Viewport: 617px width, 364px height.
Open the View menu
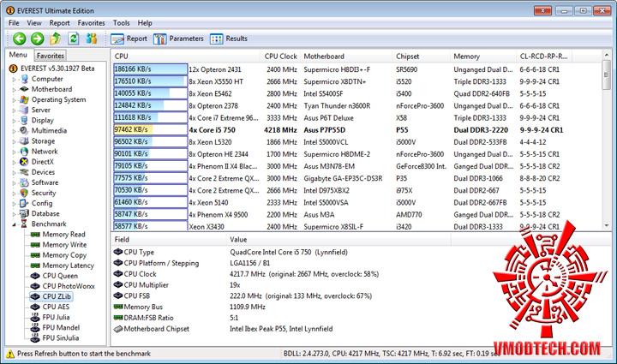click(33, 23)
